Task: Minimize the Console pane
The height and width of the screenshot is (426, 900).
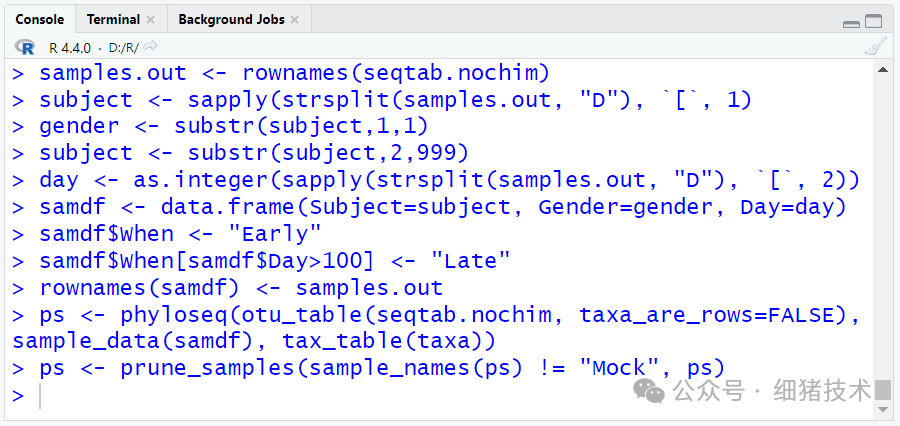Action: coord(851,21)
